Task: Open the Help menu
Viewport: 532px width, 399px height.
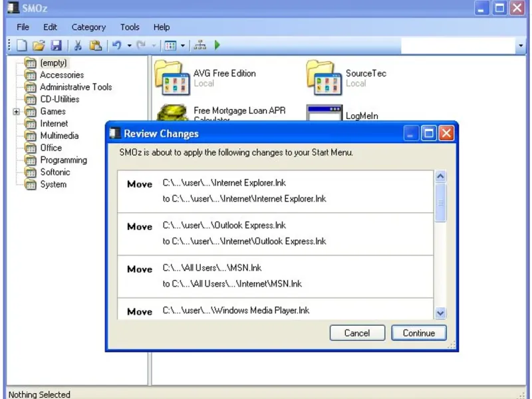Action: 161,27
